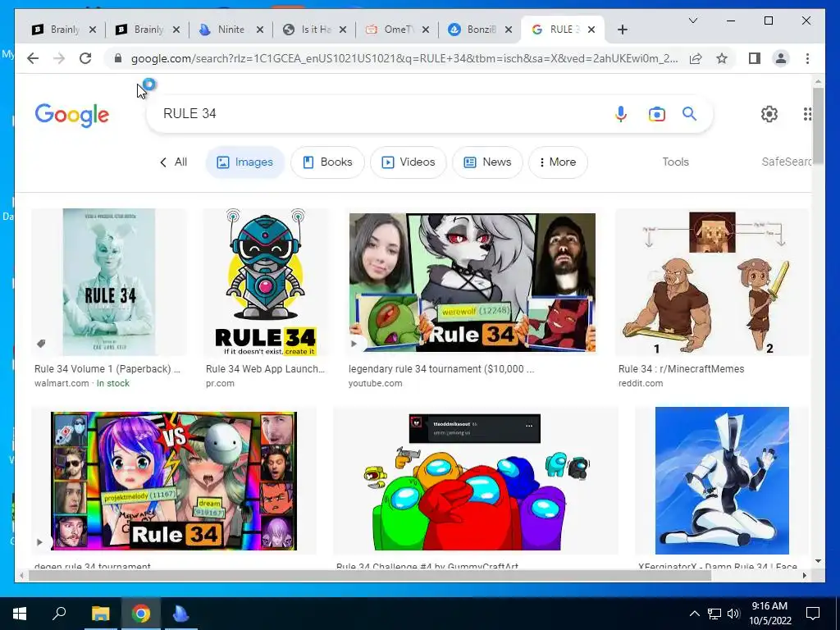Go back with the browser back arrow

pos(33,58)
